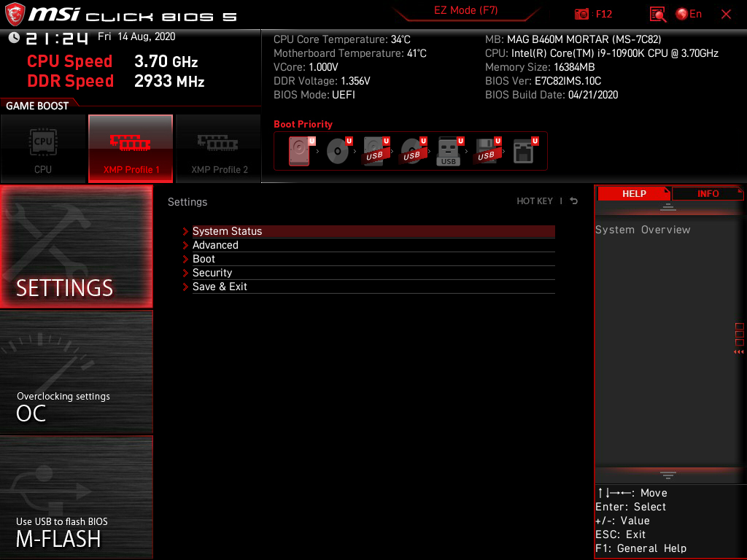Open Save & Exit

point(220,287)
